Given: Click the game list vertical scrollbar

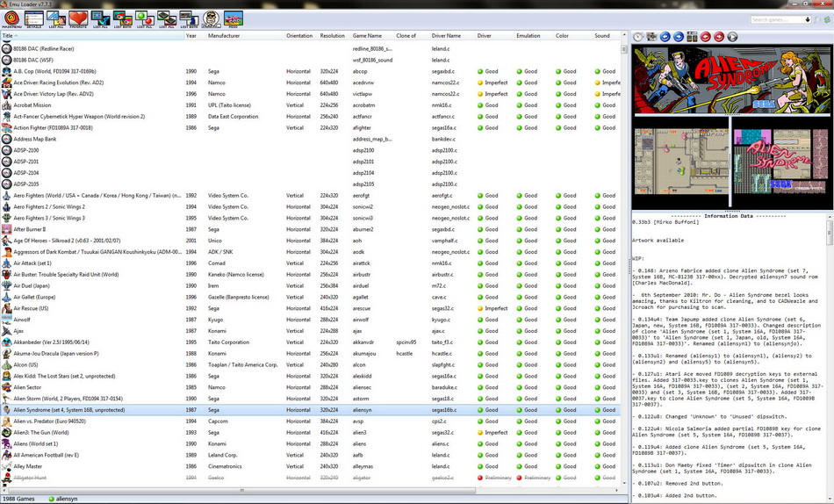Looking at the screenshot, I should [624, 259].
